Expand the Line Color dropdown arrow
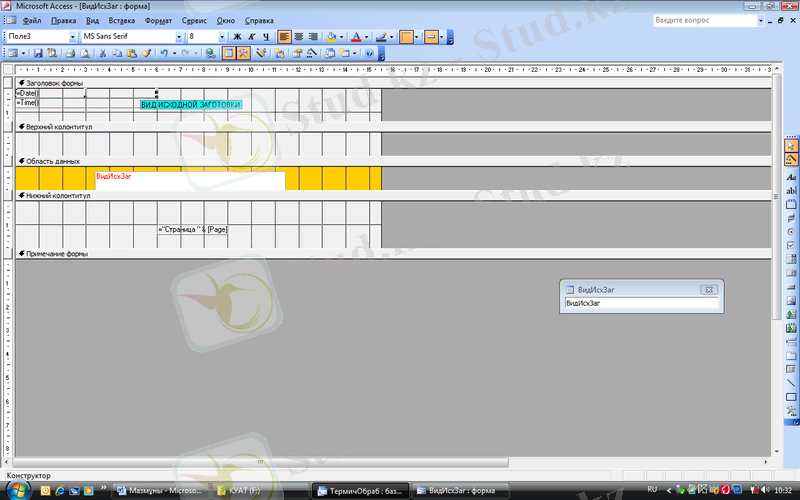 (x=391, y=37)
